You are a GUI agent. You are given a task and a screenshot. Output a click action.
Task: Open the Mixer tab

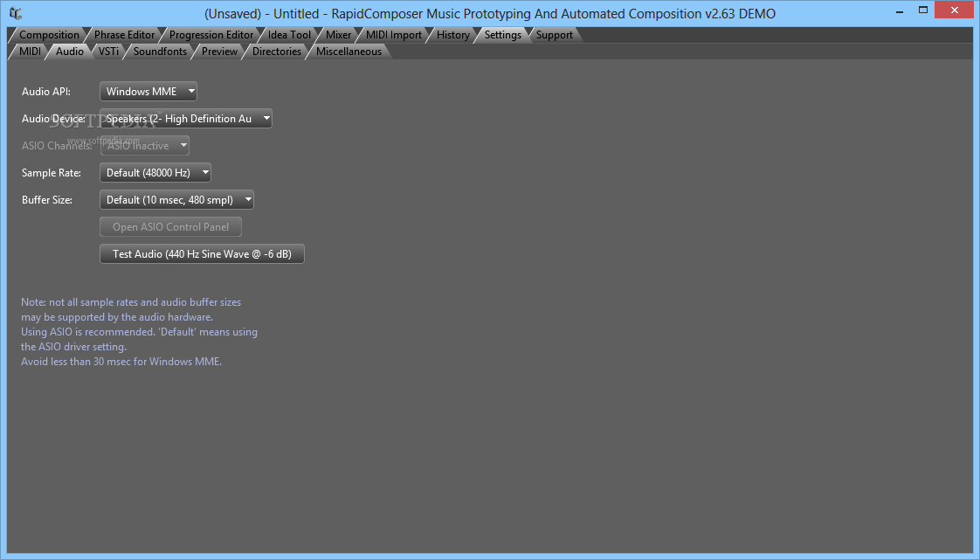[x=338, y=35]
